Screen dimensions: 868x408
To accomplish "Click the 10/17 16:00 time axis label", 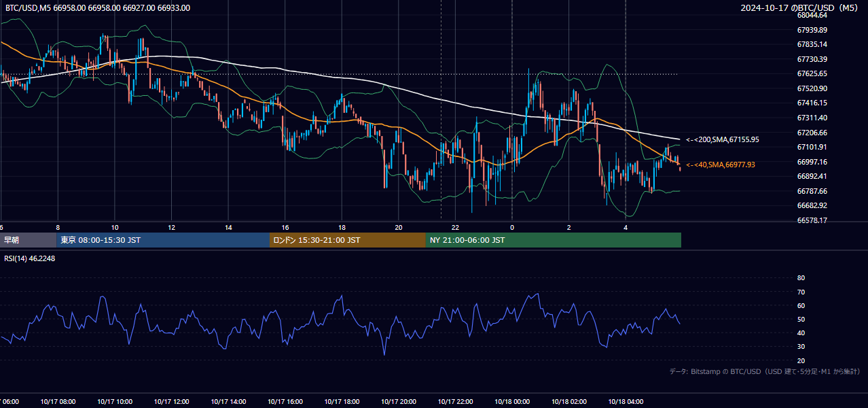I will tap(285, 402).
